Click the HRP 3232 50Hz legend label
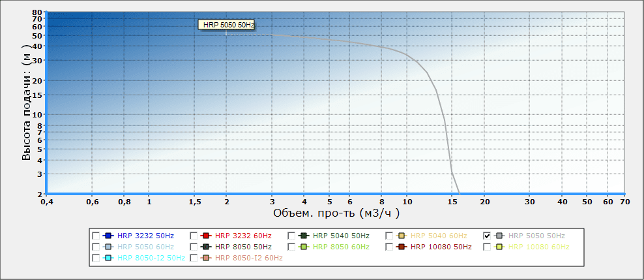This screenshot has width=644, height=280. coord(145,236)
